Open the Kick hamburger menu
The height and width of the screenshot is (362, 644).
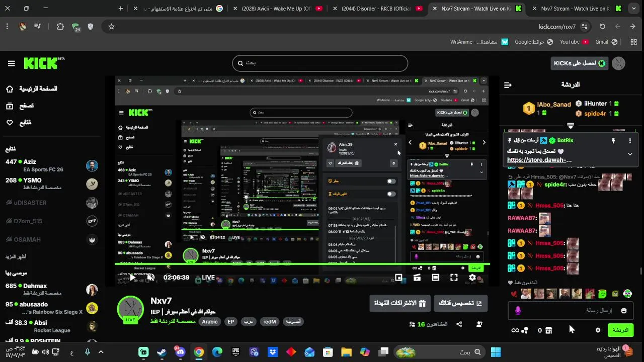coord(11,63)
